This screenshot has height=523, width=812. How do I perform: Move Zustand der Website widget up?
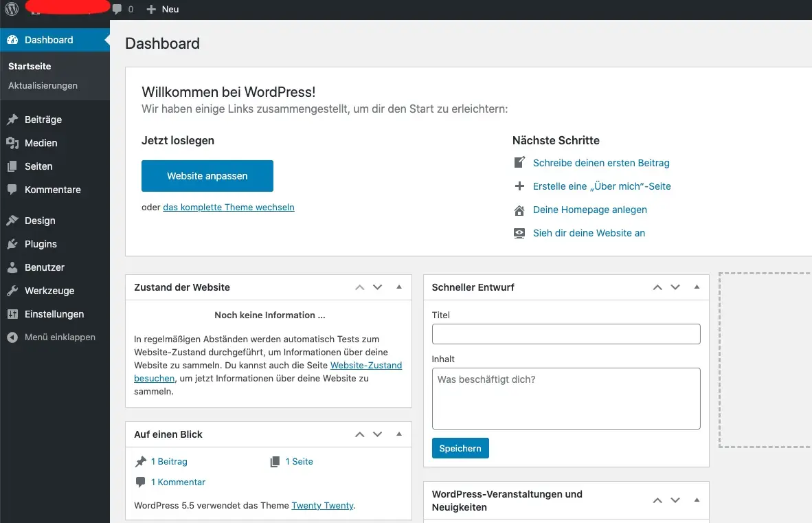[360, 287]
